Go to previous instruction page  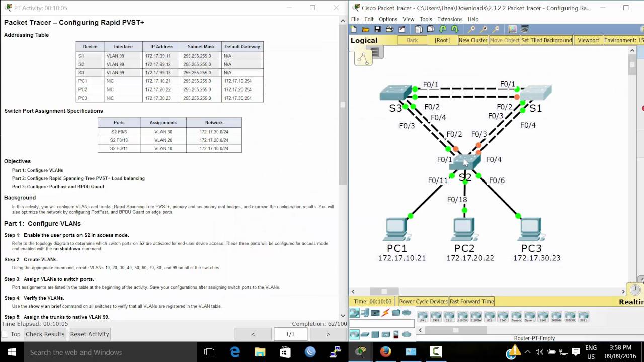[x=253, y=334]
